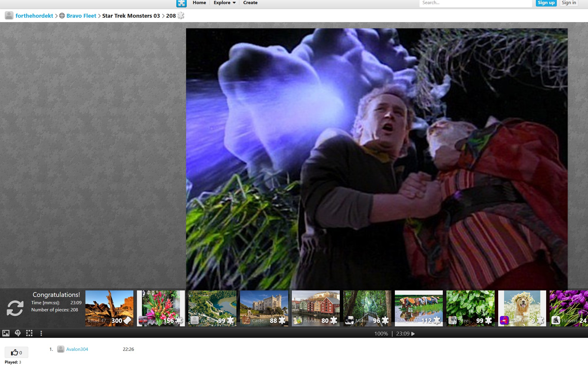Click the Star Trek Monsters 03 title
This screenshot has width=588, height=370.
point(131,16)
